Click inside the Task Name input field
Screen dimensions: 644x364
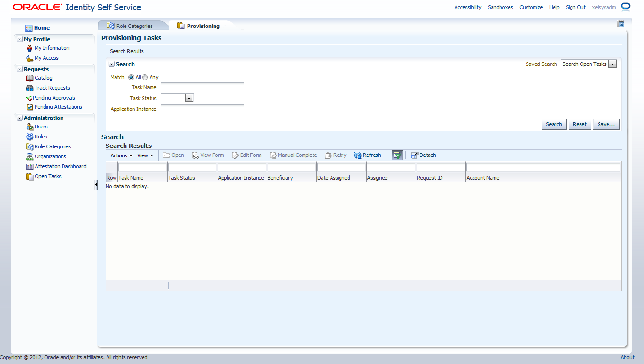(x=202, y=87)
